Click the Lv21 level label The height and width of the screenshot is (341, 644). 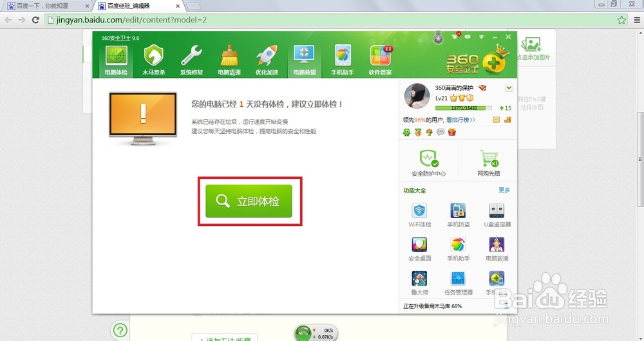pos(441,98)
